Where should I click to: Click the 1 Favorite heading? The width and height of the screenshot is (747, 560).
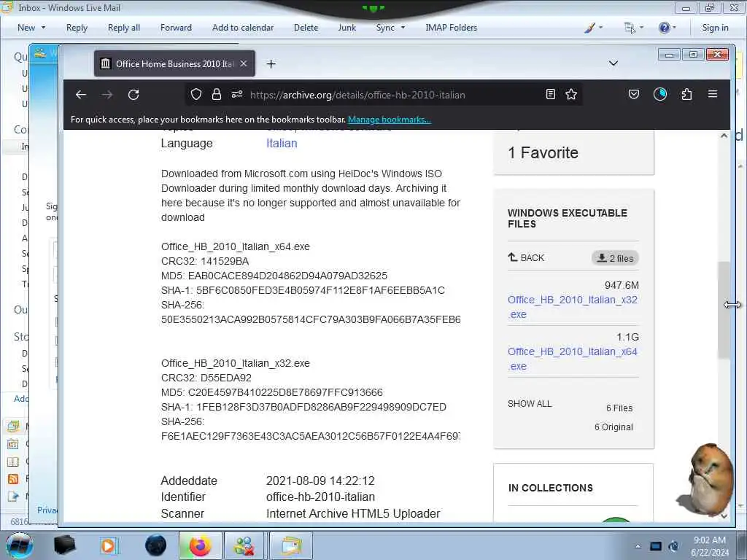pos(543,153)
